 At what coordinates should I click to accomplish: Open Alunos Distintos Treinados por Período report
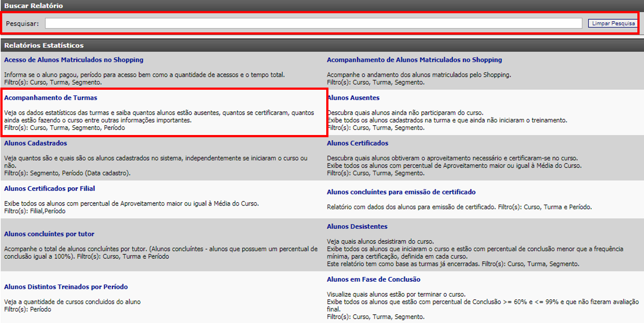pos(66,287)
